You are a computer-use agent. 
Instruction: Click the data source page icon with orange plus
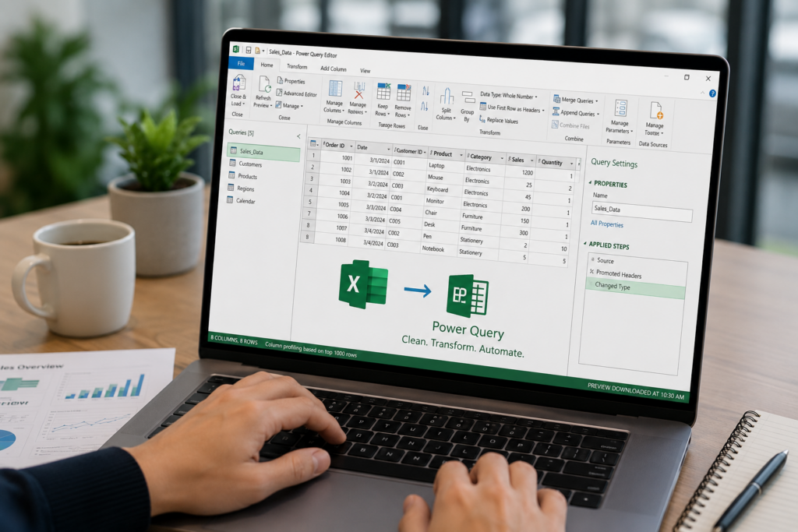click(656, 111)
